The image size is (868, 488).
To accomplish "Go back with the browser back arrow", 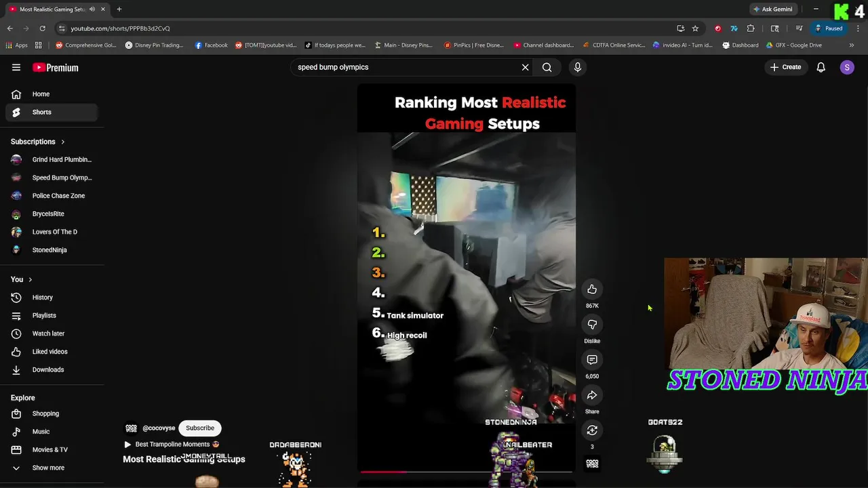I will point(9,28).
